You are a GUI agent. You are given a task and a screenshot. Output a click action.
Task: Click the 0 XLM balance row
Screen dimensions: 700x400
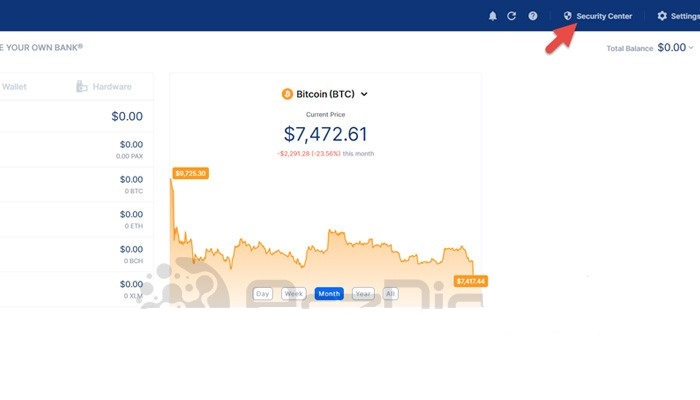(76, 289)
